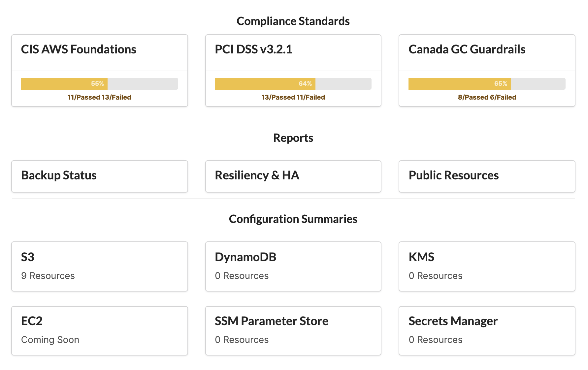Click the PCI DSS 64% progress bar

click(x=293, y=84)
